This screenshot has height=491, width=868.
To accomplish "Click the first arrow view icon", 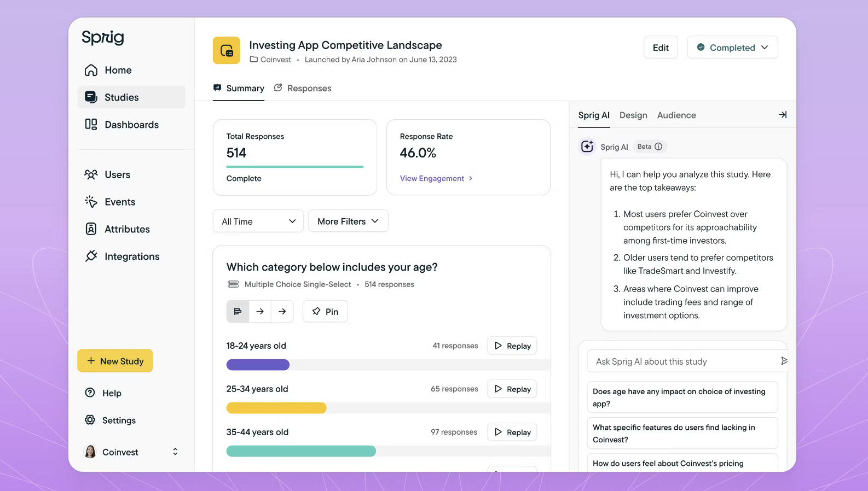I will [260, 311].
